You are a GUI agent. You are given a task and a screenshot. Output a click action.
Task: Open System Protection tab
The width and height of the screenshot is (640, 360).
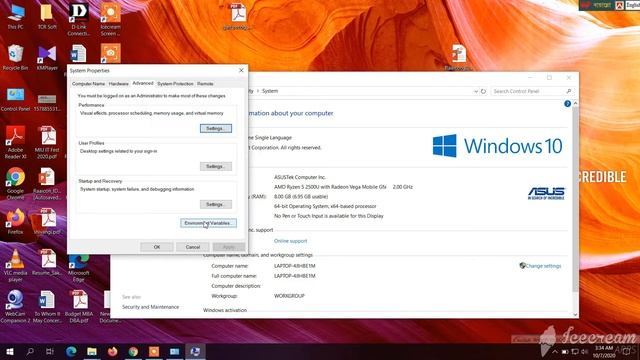(x=175, y=84)
